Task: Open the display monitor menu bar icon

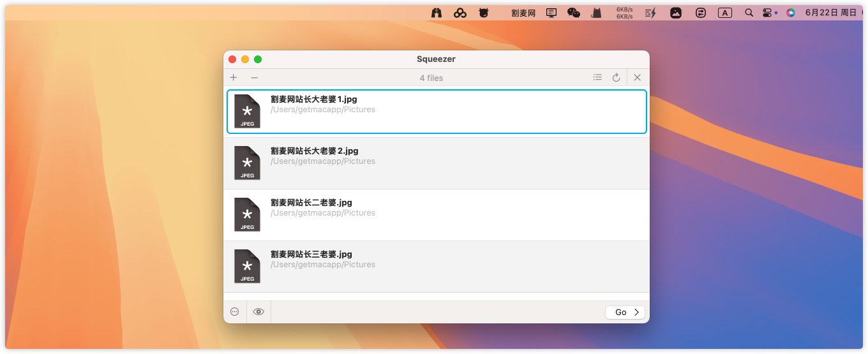Action: coord(551,13)
